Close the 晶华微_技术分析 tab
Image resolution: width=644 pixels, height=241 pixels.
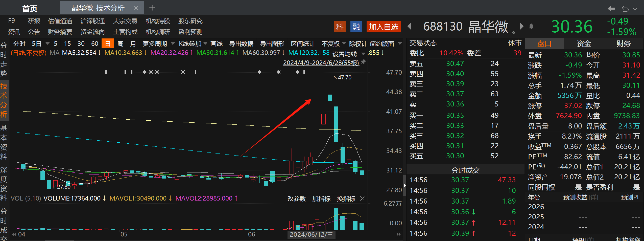click(x=136, y=8)
